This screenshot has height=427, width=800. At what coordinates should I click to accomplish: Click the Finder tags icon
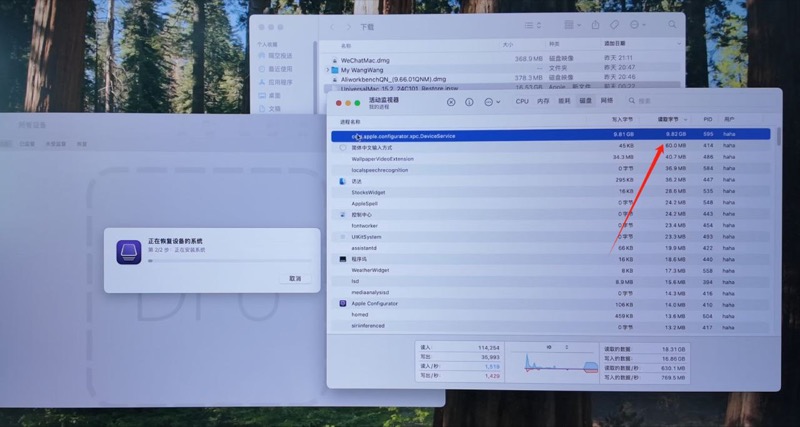coord(614,25)
